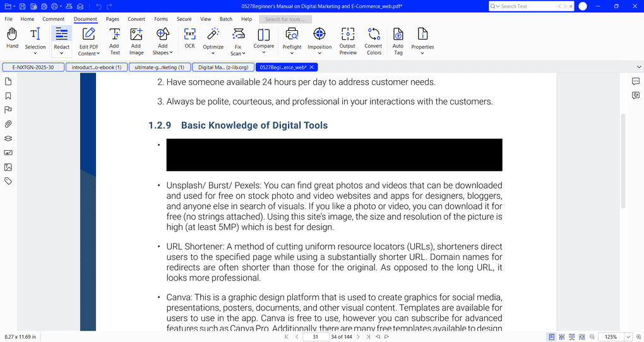Click the Search for tools field
This screenshot has width=644, height=342.
tap(285, 20)
